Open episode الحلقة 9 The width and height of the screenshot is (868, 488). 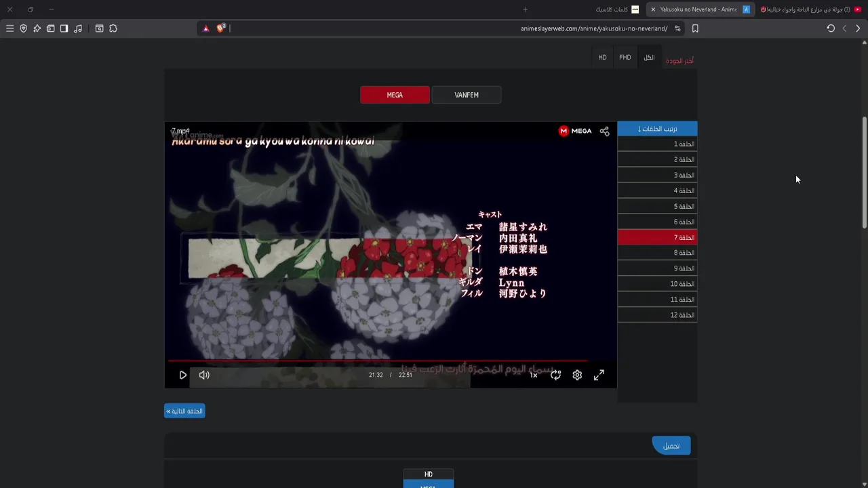657,268
